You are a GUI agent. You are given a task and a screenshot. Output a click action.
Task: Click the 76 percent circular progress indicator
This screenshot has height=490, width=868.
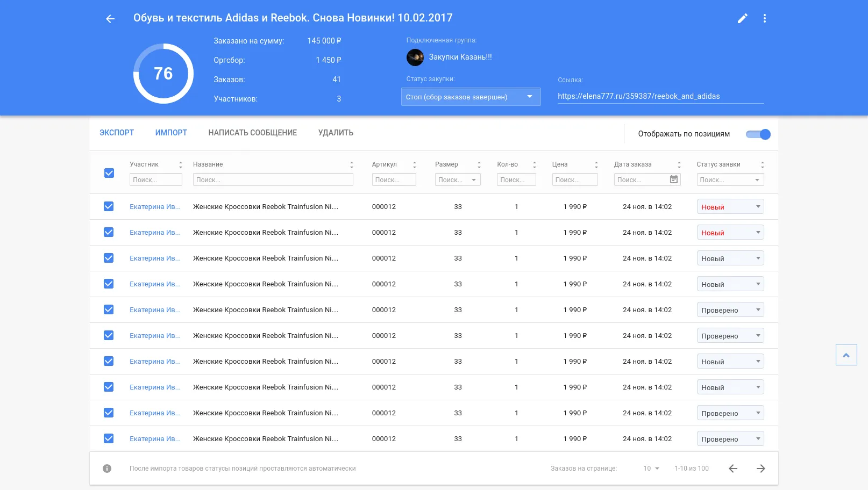pos(163,74)
